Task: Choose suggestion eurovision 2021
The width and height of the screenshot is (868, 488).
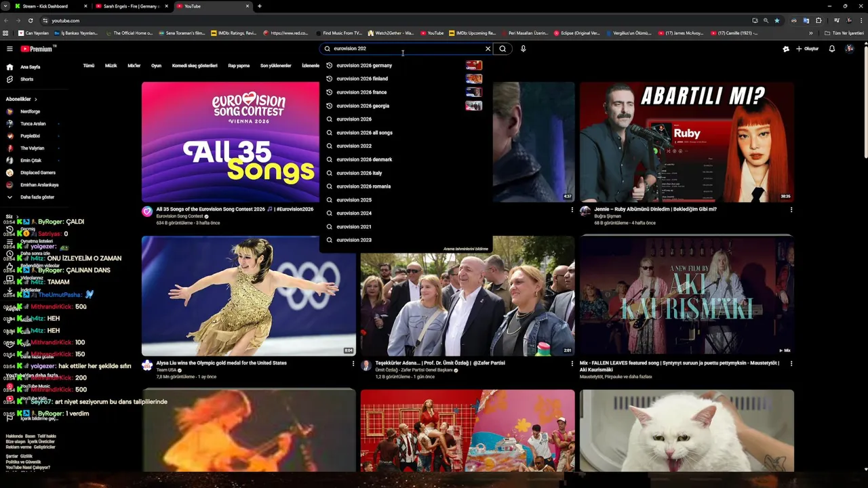Action: click(406, 226)
